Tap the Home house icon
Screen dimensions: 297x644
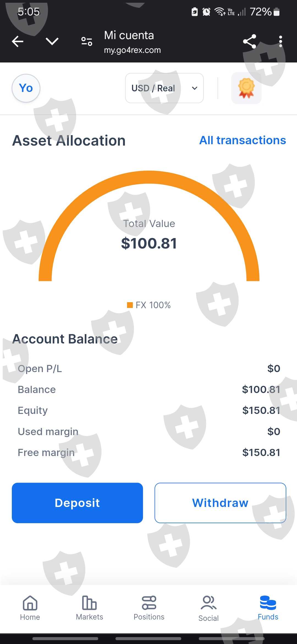[x=30, y=603]
